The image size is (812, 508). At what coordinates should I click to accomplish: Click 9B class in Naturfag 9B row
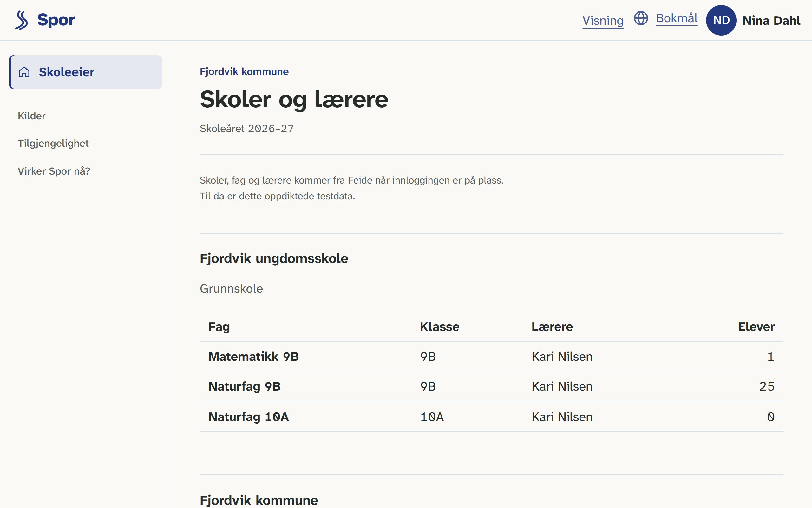pos(428,387)
